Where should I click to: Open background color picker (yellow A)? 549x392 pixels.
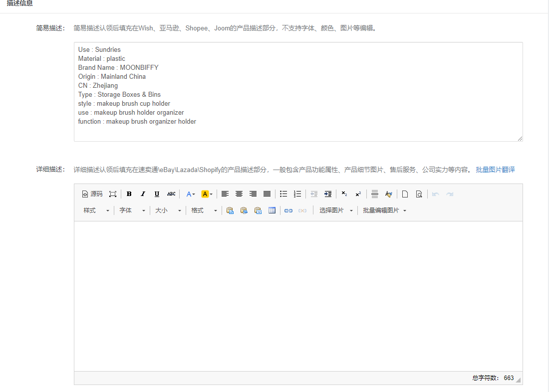(x=207, y=194)
